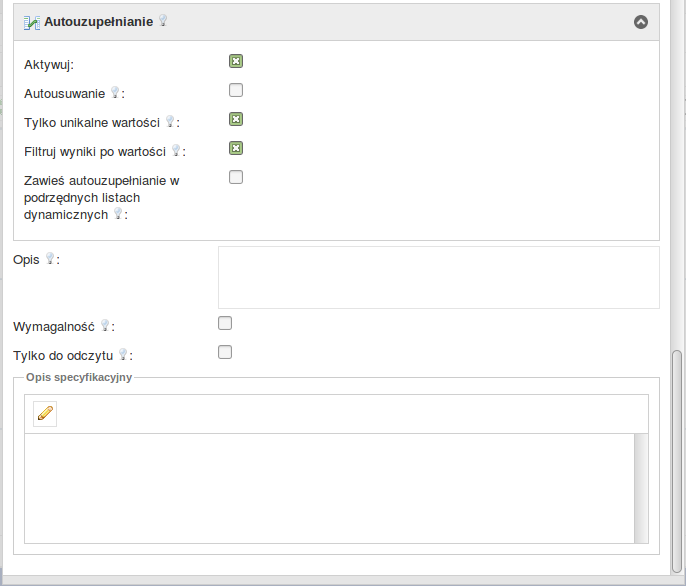The height and width of the screenshot is (586, 686).
Task: Uncheck the Aktywuj checkbox
Action: 236,61
